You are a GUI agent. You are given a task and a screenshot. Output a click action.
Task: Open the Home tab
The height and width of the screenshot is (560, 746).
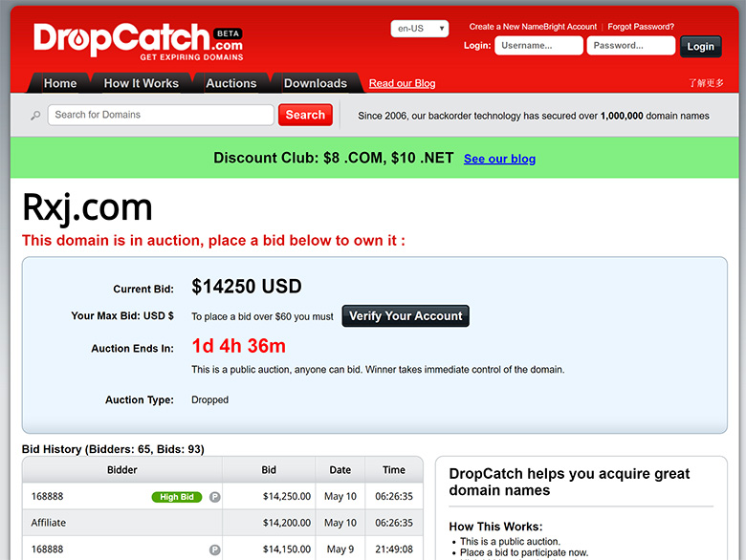[60, 83]
